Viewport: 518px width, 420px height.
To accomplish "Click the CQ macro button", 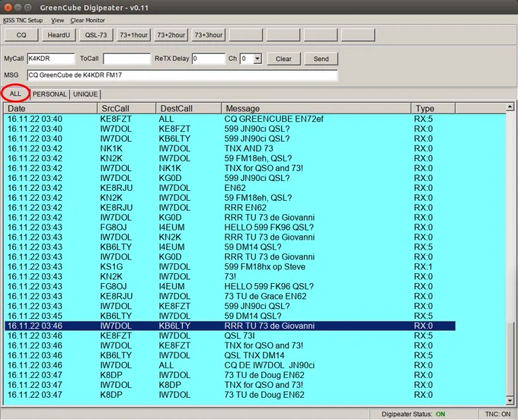I will [x=21, y=35].
